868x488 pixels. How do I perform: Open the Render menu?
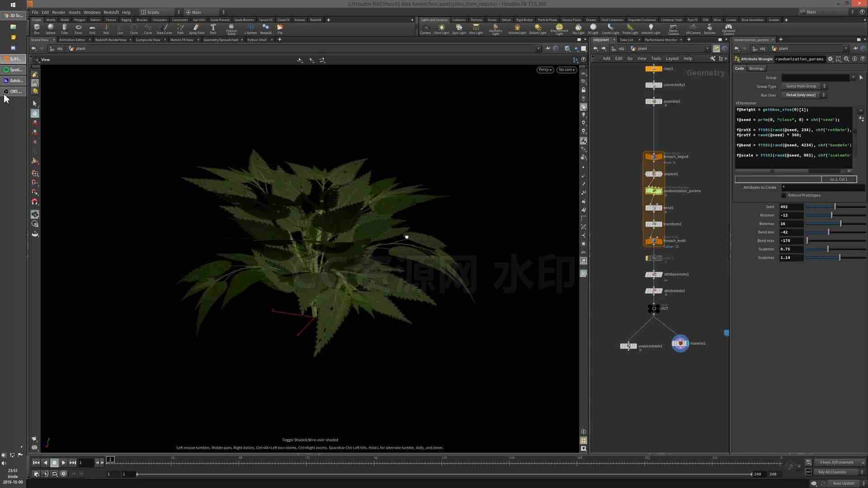[59, 12]
